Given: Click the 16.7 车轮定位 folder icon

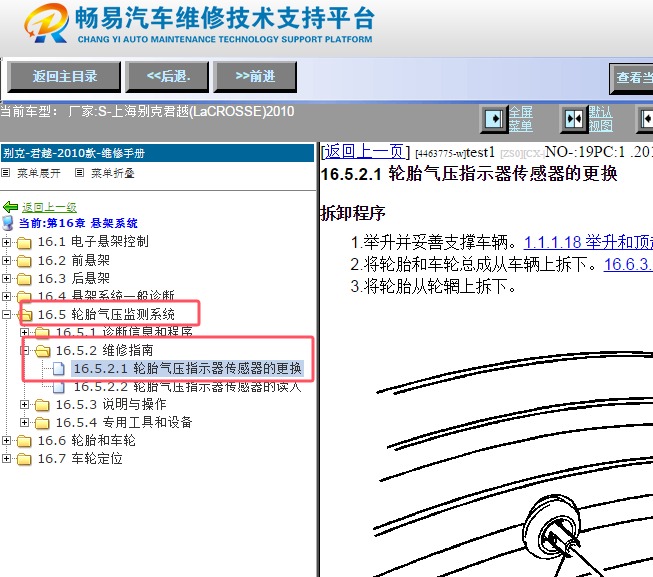Looking at the screenshot, I should click(x=24, y=459).
